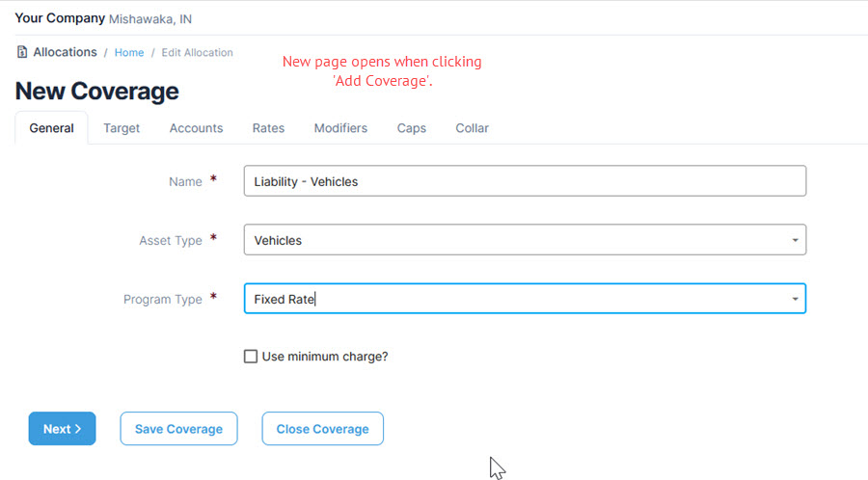Follow the Home breadcrumb link

pos(129,53)
